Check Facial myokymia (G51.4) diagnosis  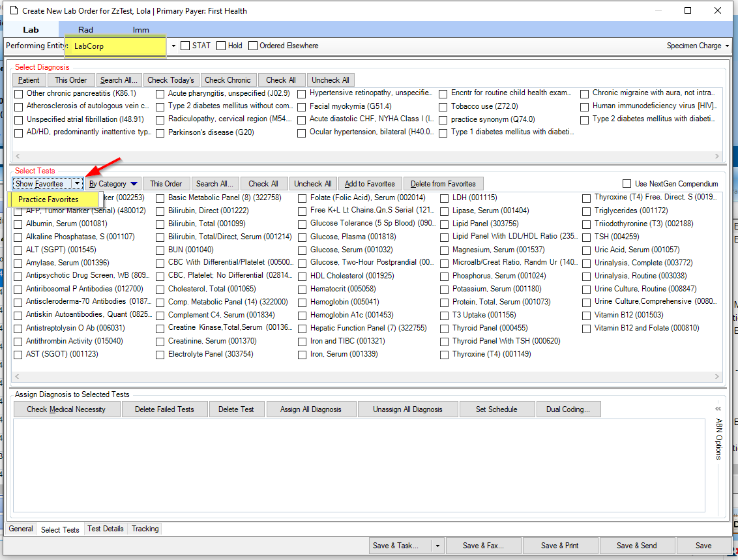302,108
